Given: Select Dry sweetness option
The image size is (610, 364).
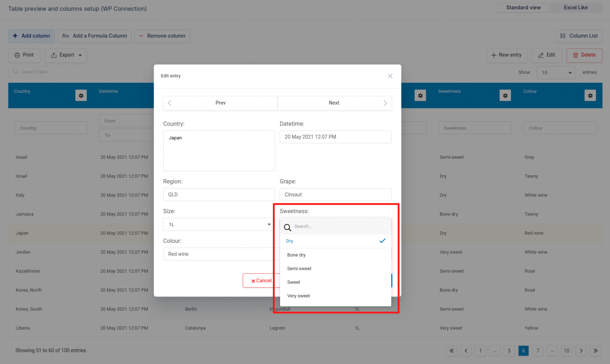Looking at the screenshot, I should (336, 241).
